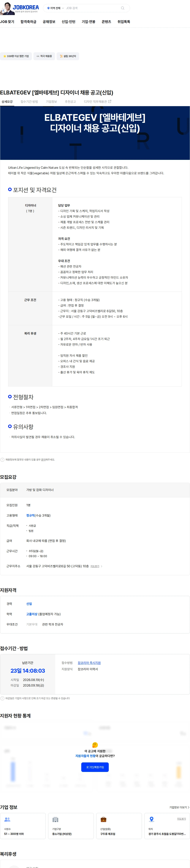Click 지도보기 in the 위치 card
Viewport: 190px width, 868px height.
click(x=181, y=818)
